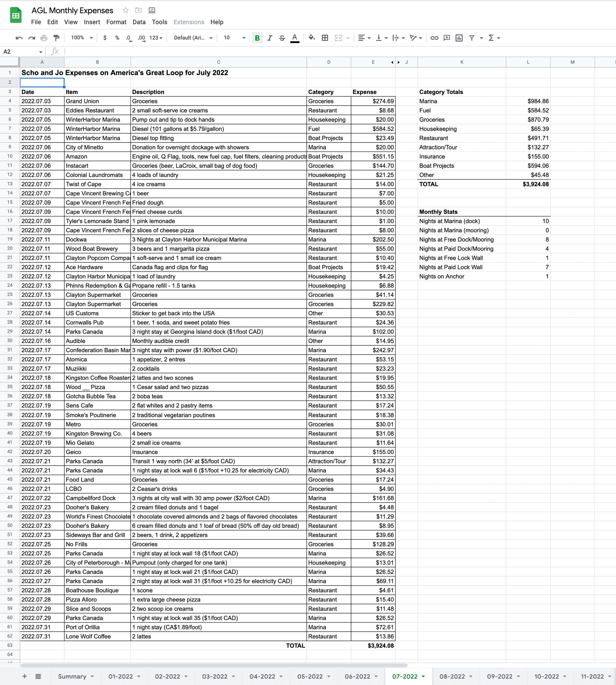Toggle bold formatting button
Viewport: 616px width, 685px height.
(x=257, y=38)
